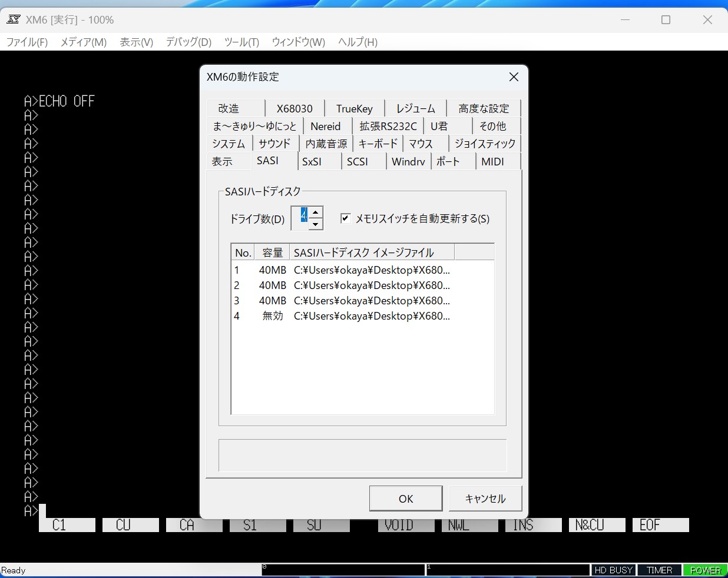Switch to the 高度な設定 tab
The width and height of the screenshot is (728, 578).
484,108
